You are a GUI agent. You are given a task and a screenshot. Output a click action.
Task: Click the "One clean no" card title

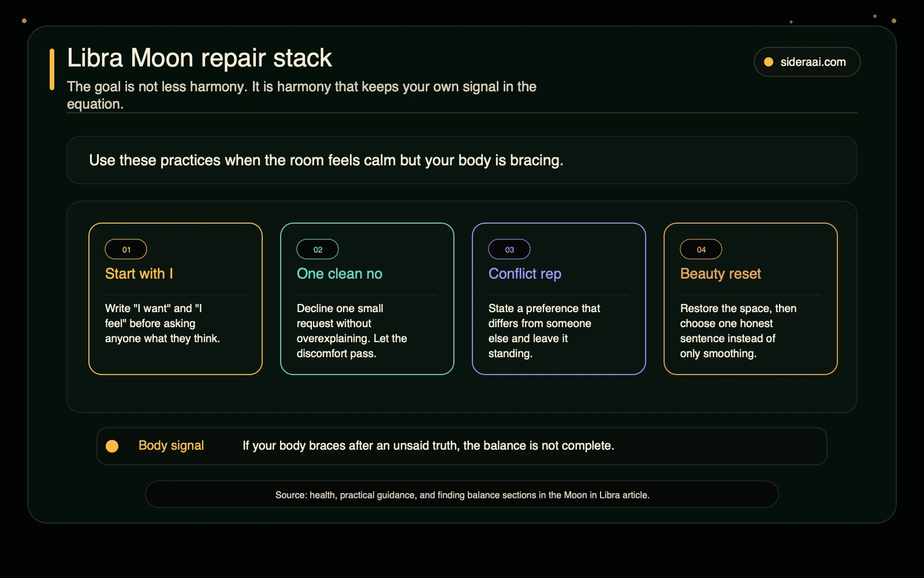(x=340, y=273)
